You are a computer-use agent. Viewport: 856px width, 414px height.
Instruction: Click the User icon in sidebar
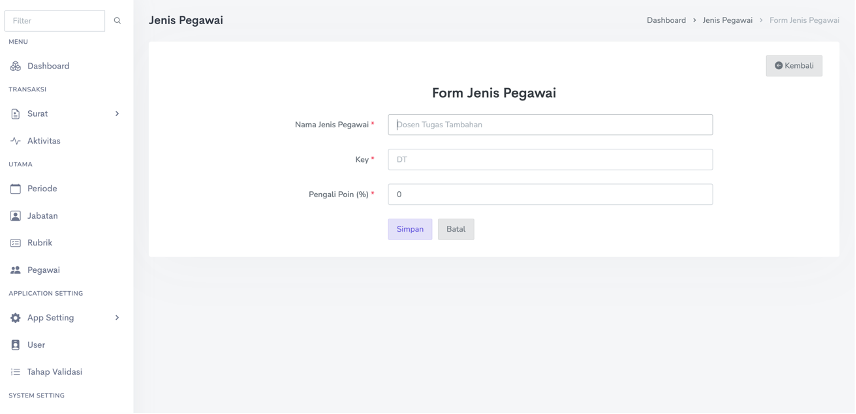pos(15,345)
